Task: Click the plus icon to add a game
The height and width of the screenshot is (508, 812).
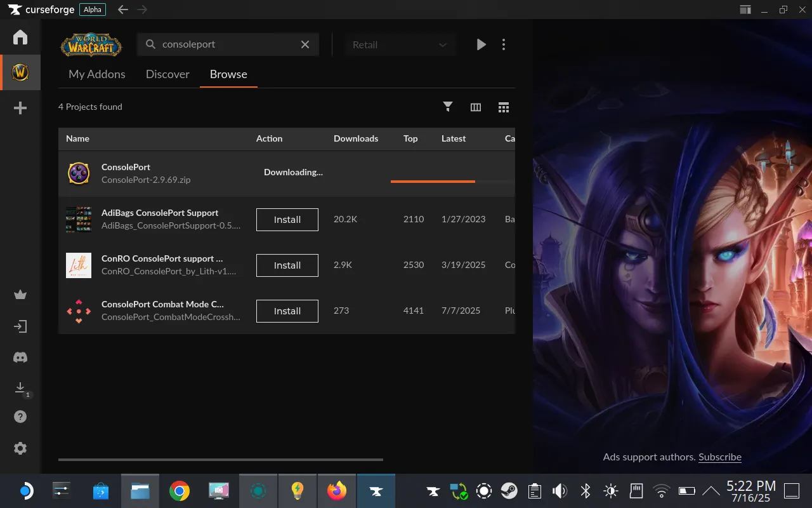Action: pyautogui.click(x=20, y=107)
